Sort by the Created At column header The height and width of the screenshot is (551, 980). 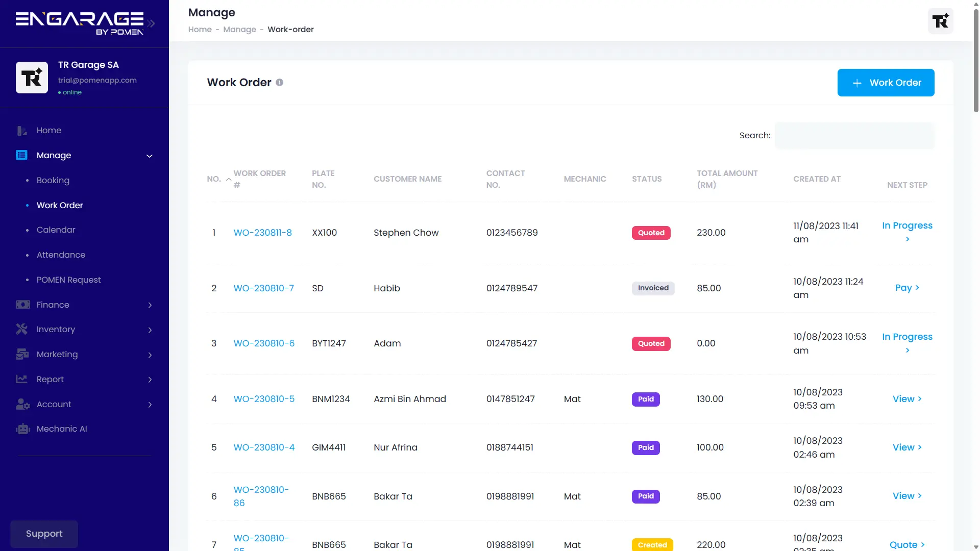(x=817, y=179)
